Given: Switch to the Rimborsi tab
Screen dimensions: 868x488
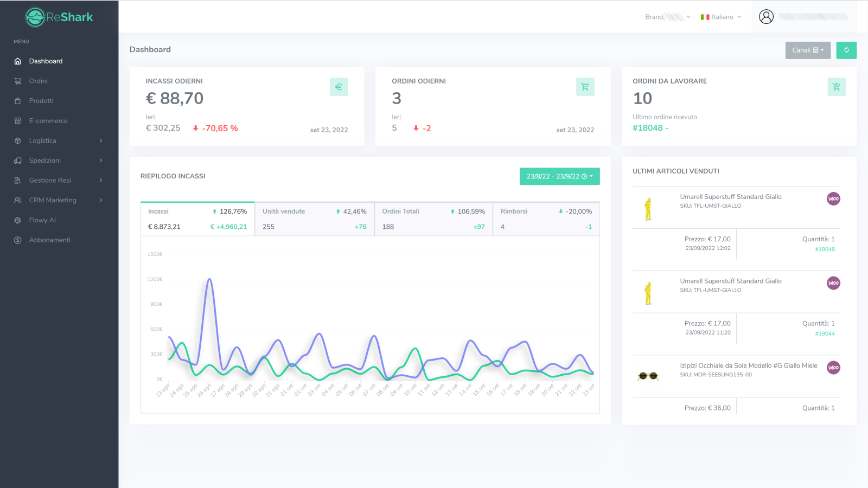Looking at the screenshot, I should pos(546,219).
